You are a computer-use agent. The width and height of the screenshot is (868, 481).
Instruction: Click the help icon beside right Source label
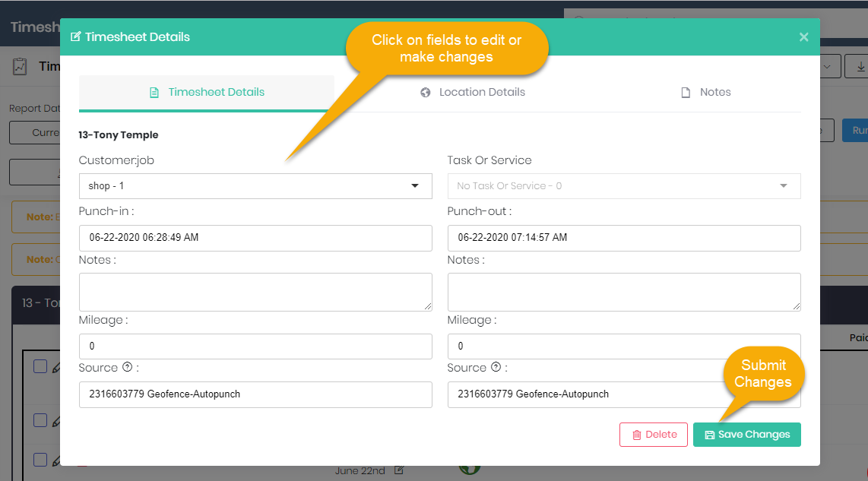[x=496, y=367]
